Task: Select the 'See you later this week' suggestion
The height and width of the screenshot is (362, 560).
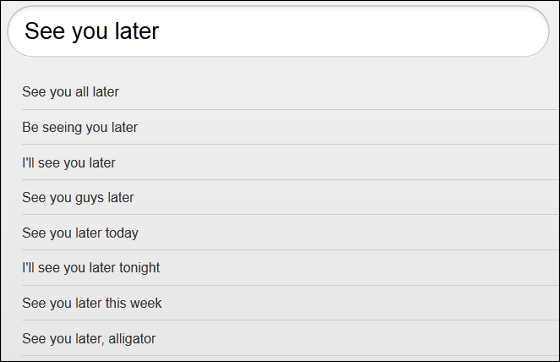Action: pos(290,303)
